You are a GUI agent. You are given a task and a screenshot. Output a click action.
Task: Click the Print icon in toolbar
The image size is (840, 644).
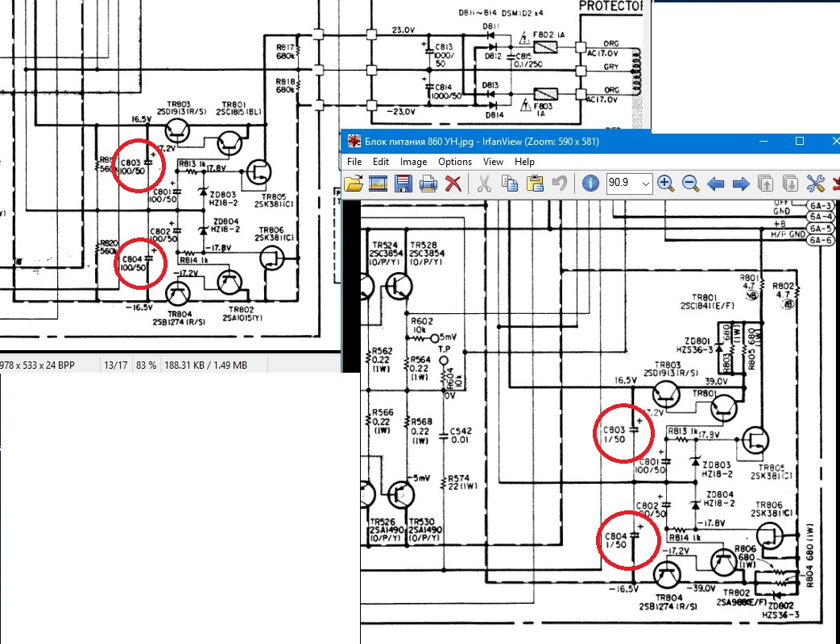point(428,184)
